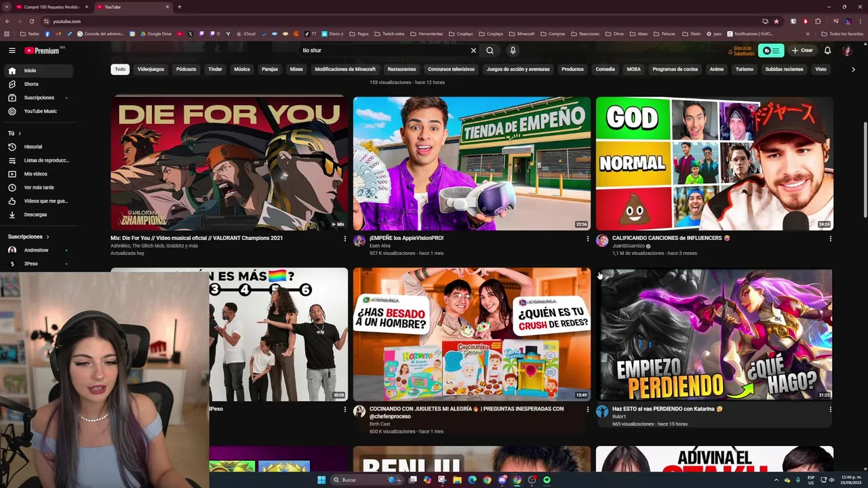Open the notifications bell
This screenshot has height=488, width=868.
pos(827,50)
